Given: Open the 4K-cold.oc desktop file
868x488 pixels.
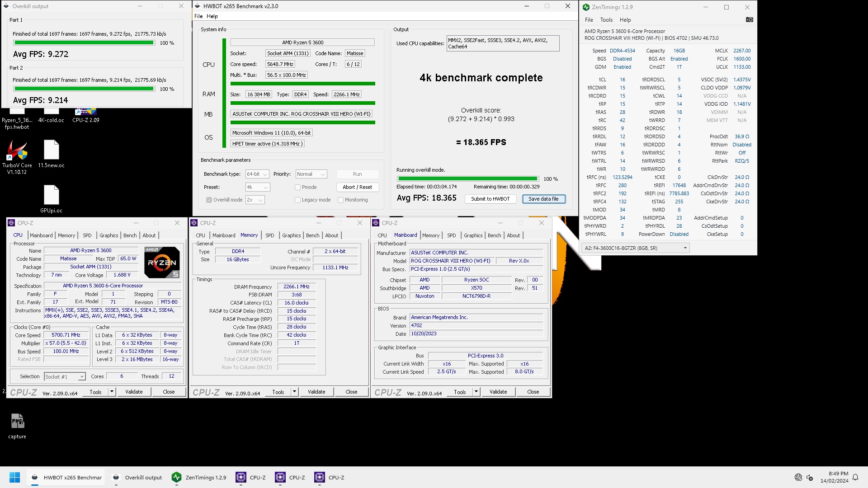Looking at the screenshot, I should 51,116.
